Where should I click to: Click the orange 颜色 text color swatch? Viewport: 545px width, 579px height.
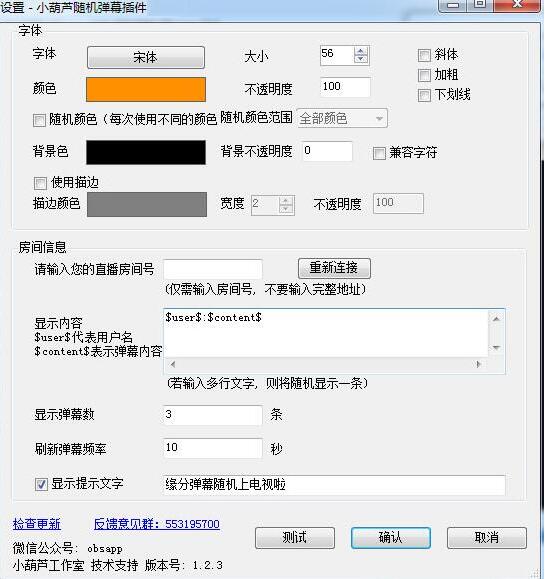(146, 89)
